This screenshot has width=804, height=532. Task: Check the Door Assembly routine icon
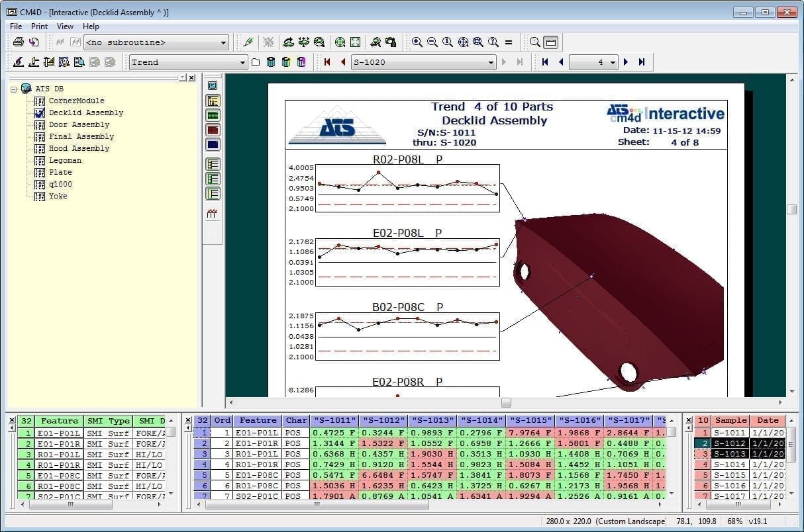tap(39, 124)
